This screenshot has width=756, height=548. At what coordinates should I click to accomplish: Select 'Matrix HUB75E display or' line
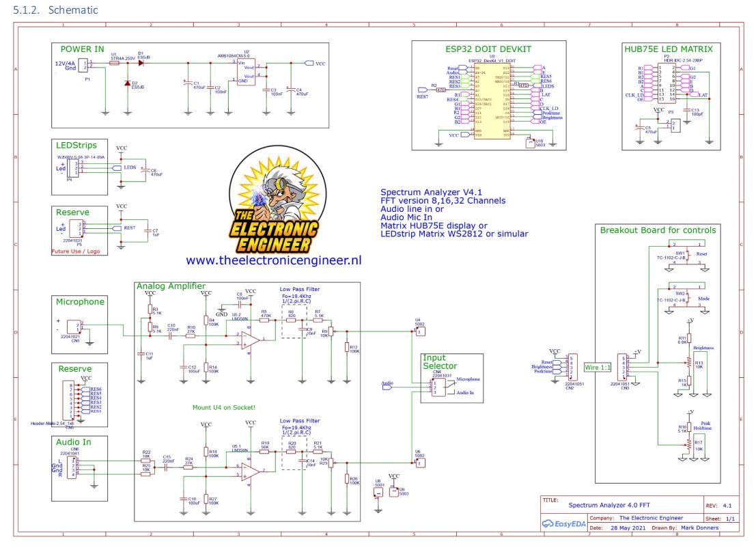coord(434,225)
